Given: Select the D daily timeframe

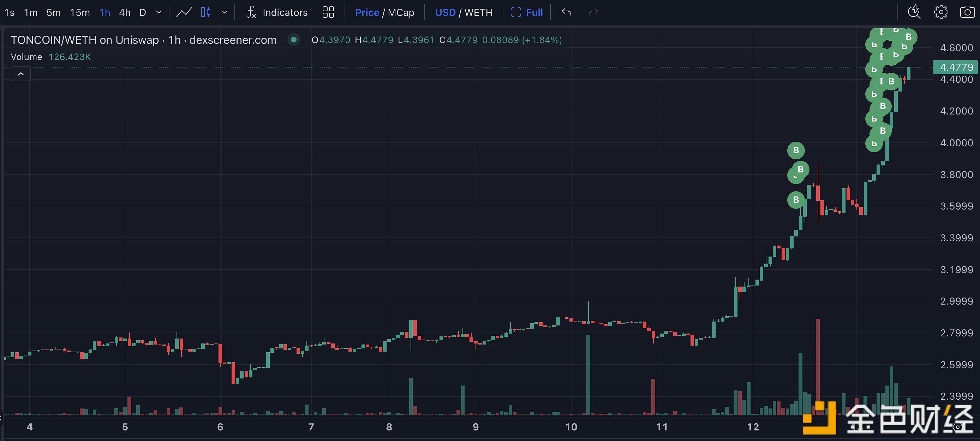Looking at the screenshot, I should (x=143, y=13).
